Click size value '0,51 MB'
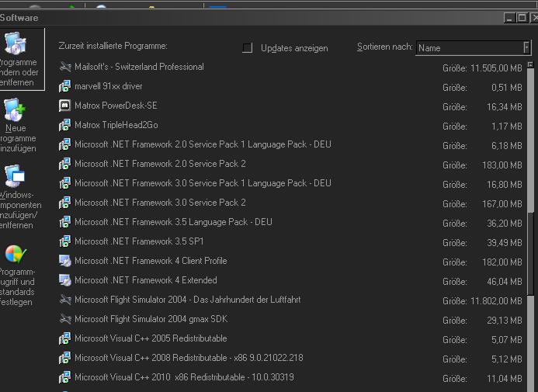The height and width of the screenshot is (392, 538). coord(507,88)
